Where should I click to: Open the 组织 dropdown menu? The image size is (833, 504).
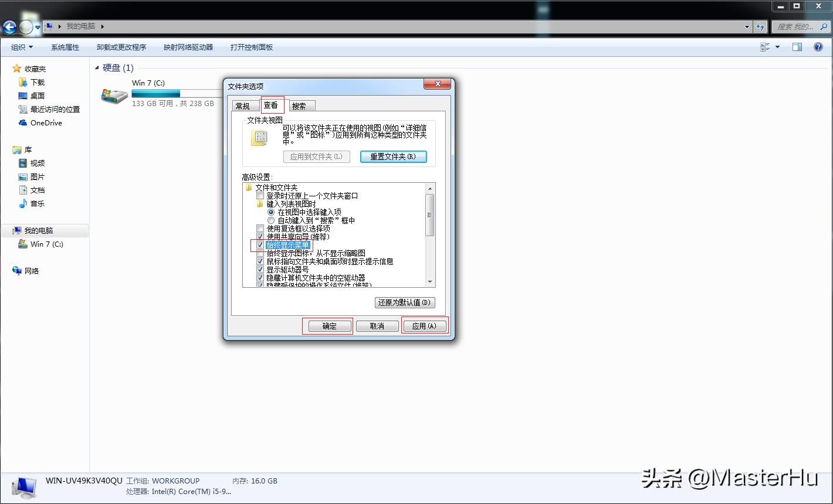click(x=21, y=47)
